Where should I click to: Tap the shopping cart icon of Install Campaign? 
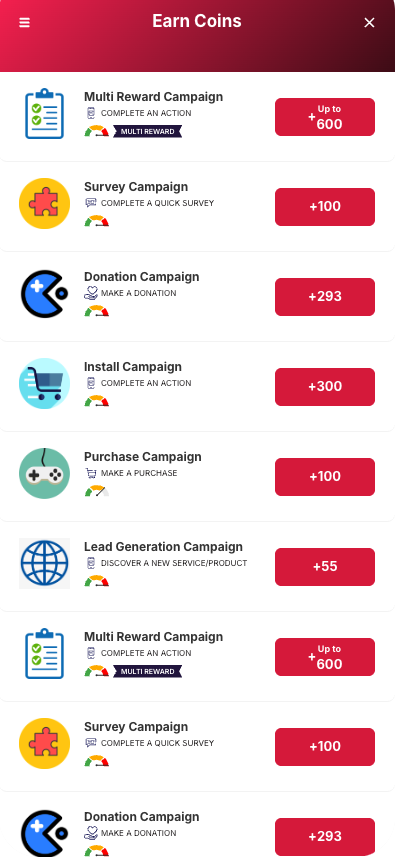[x=45, y=383]
